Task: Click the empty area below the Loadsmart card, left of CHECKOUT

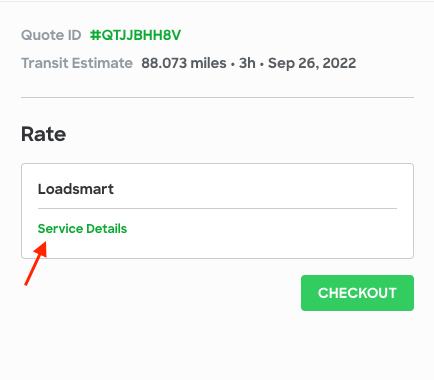Action: tap(160, 293)
